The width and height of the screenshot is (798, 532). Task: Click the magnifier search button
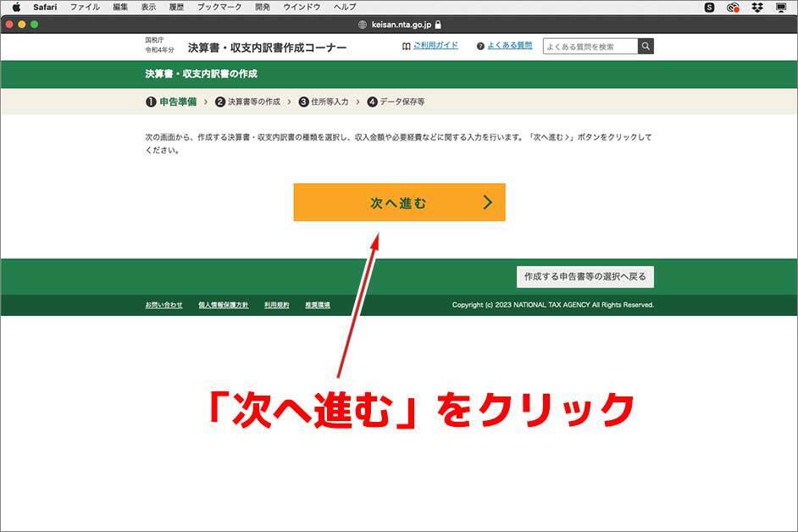click(x=646, y=47)
